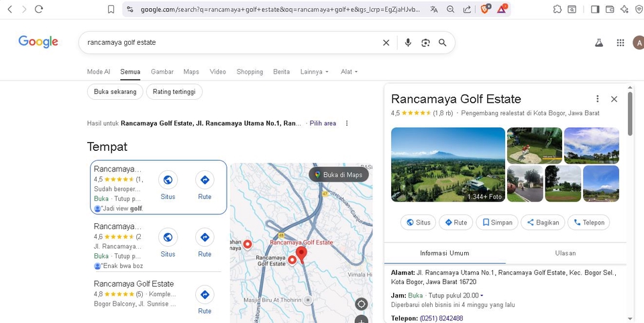Clear the search box text
Viewport: 644px width, 323px height.
[x=386, y=43]
